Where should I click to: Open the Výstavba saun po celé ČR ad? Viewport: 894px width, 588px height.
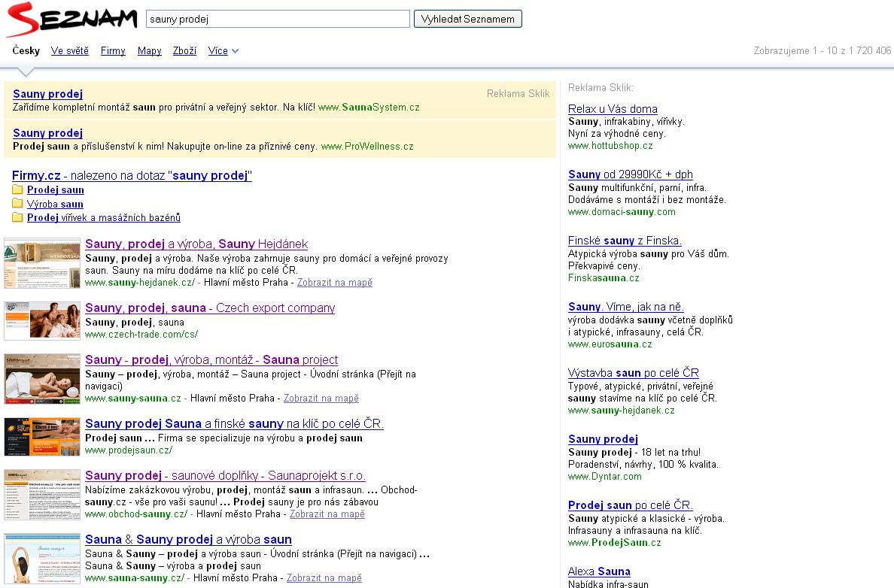point(634,373)
